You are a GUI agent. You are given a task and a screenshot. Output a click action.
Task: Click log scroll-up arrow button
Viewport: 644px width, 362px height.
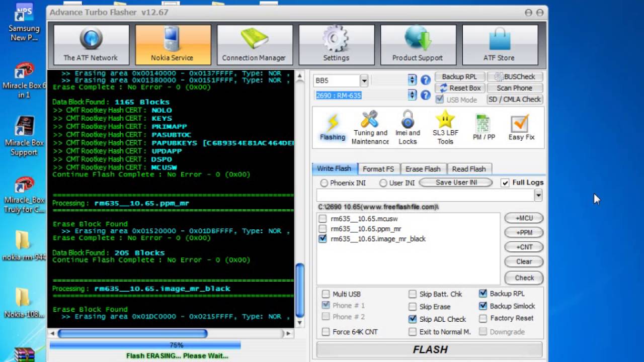point(300,76)
